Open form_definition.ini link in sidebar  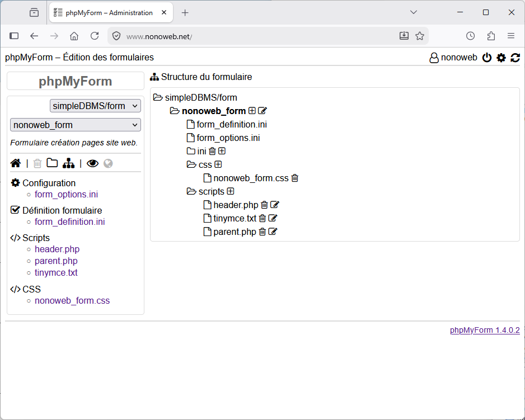[69, 222]
